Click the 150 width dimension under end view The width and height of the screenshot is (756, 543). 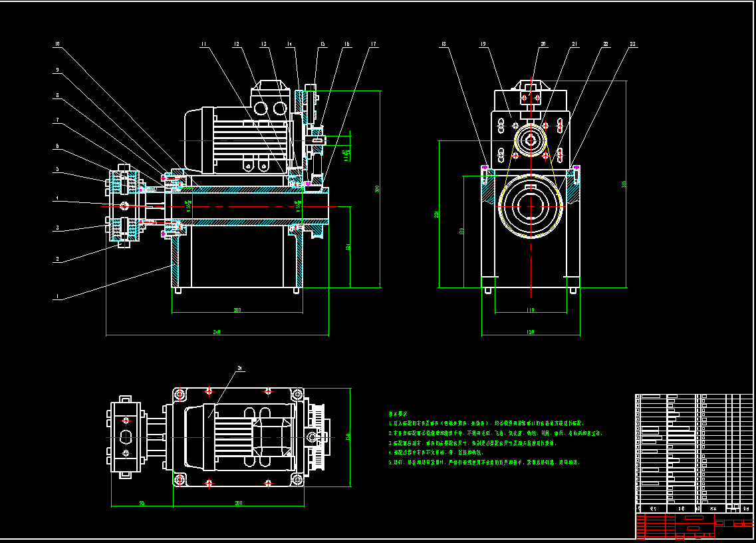pyautogui.click(x=531, y=332)
